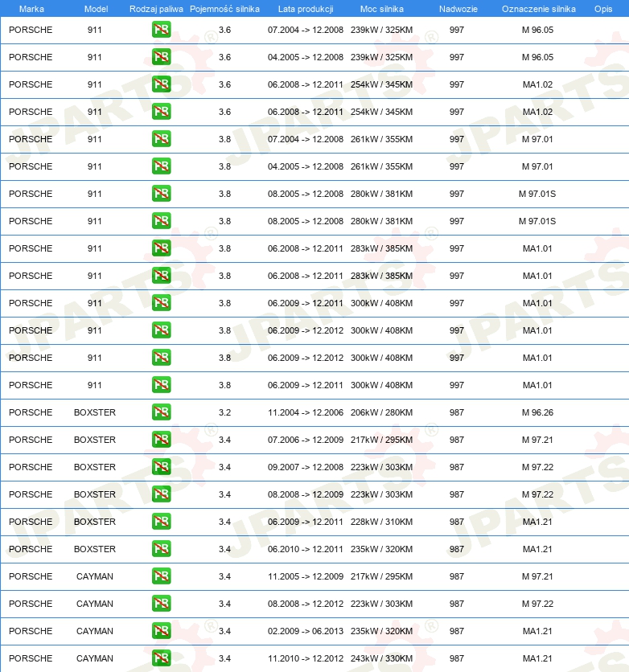Click PORSCHE in Cayman 02.2009 row

point(31,631)
